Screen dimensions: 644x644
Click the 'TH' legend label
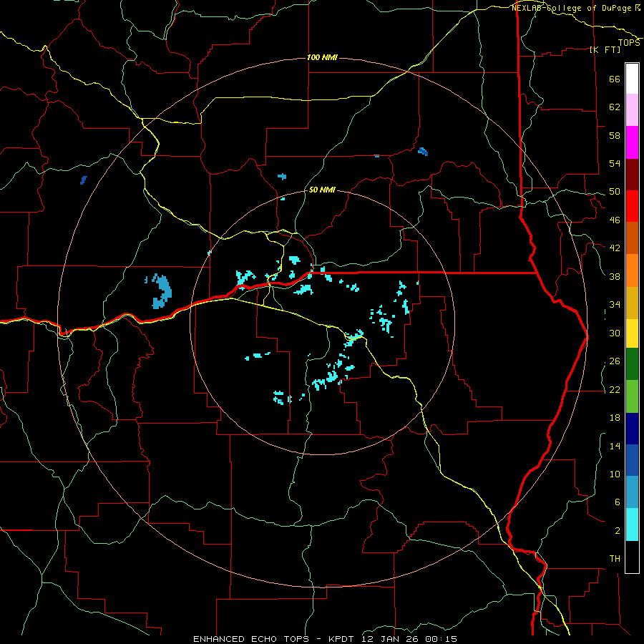coord(615,559)
